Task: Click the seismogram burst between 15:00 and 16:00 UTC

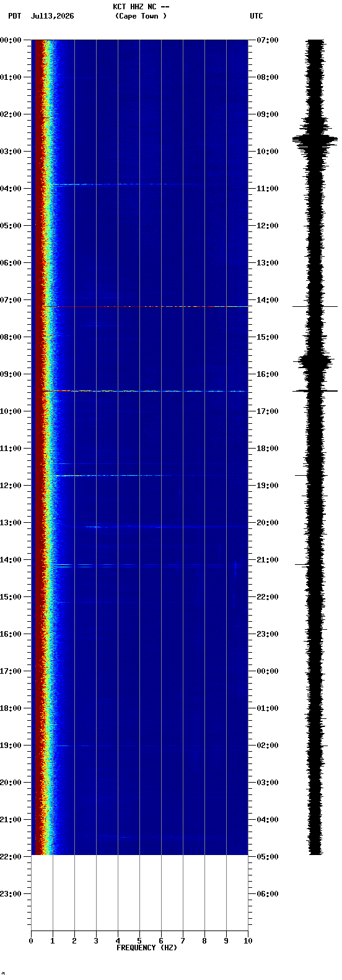Action: coord(315,361)
